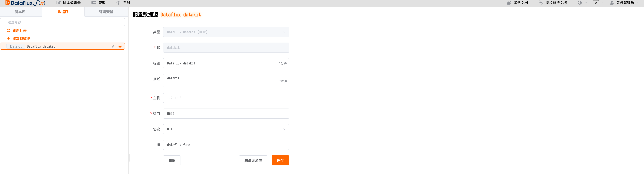
Task: Click the wrench icon on the DataKit item
Action: 113,46
